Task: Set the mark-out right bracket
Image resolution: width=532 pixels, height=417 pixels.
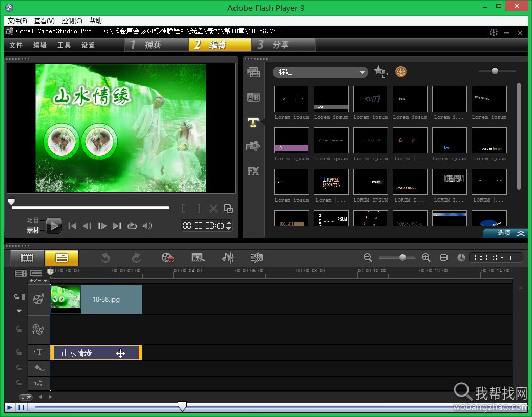Action: pyautogui.click(x=199, y=209)
